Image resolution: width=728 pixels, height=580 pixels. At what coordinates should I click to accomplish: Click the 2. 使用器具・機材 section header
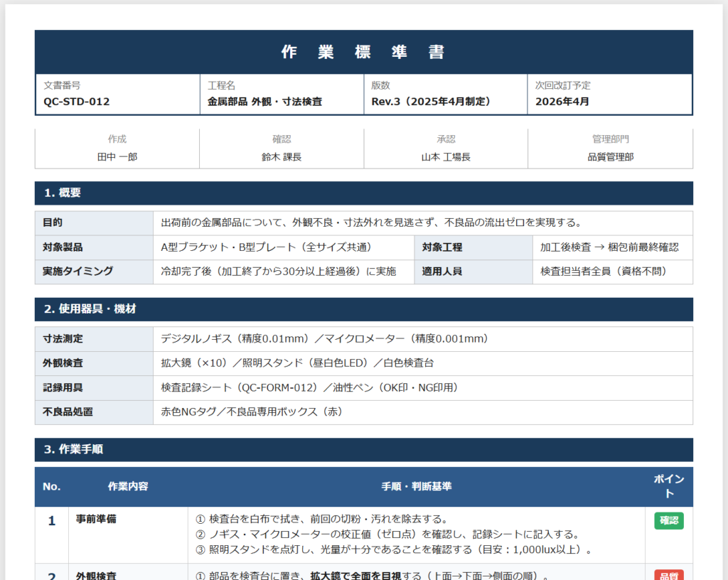pyautogui.click(x=90, y=309)
